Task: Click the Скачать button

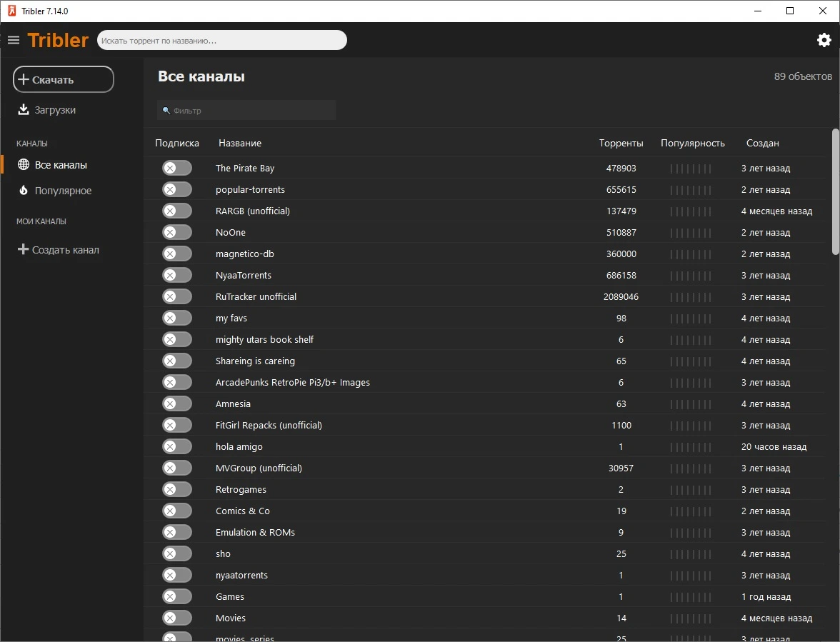Action: click(x=63, y=79)
